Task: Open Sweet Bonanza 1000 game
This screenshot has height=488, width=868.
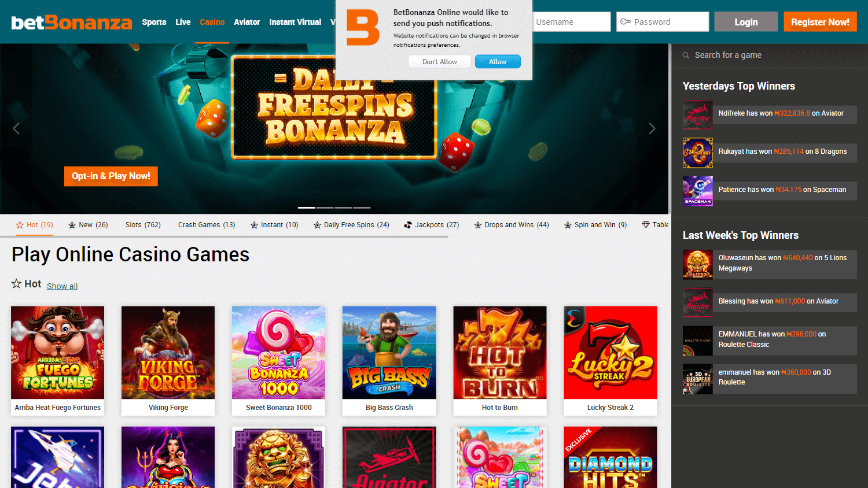Action: tap(279, 361)
